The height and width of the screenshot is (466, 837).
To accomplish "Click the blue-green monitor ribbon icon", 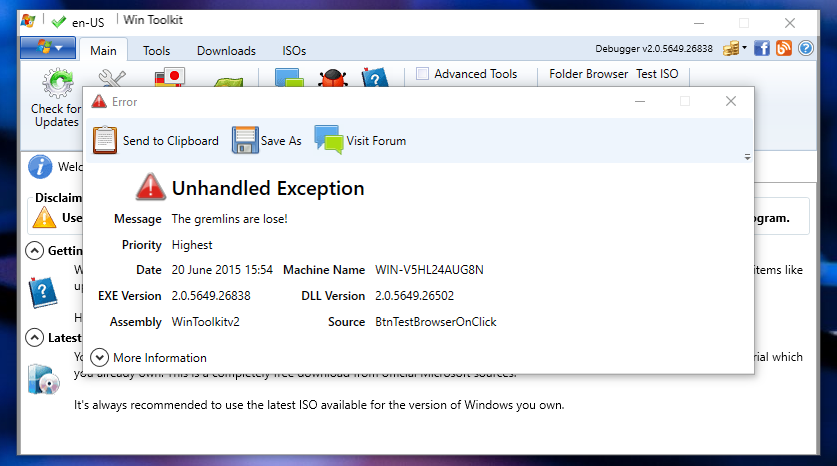I will tap(289, 77).
